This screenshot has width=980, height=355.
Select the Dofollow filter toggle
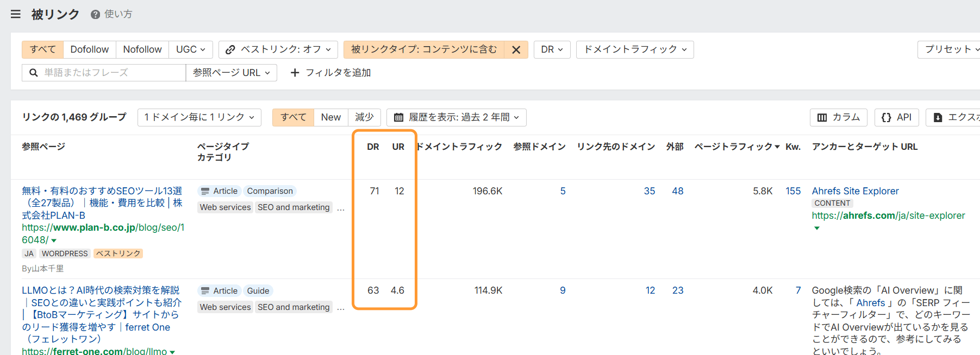(89, 49)
